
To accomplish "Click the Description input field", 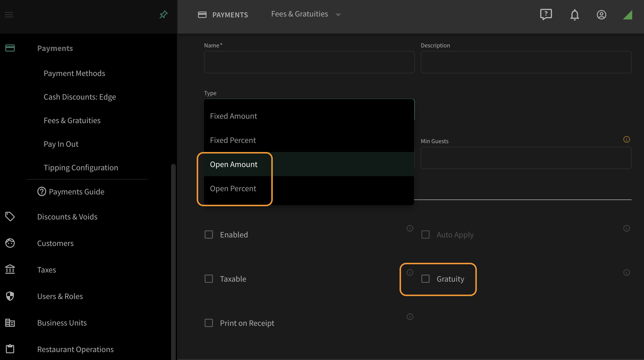I will [526, 62].
